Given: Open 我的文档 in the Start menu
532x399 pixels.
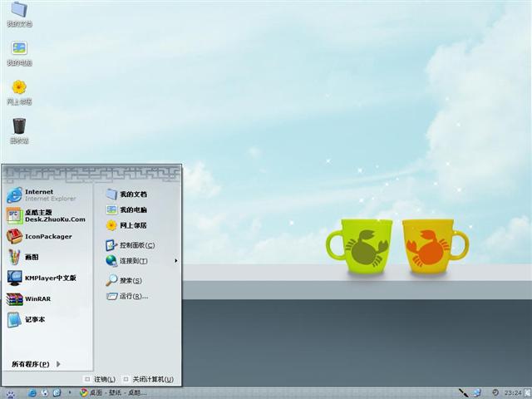Looking at the screenshot, I should click(126, 194).
